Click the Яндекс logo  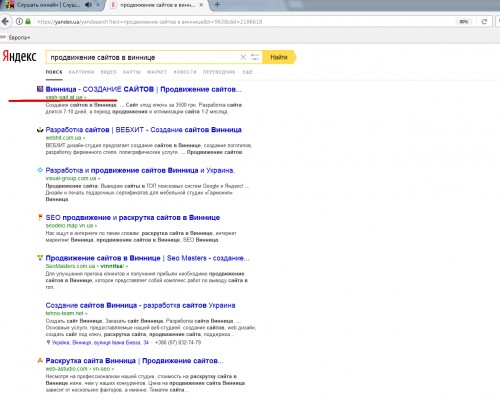click(19, 57)
